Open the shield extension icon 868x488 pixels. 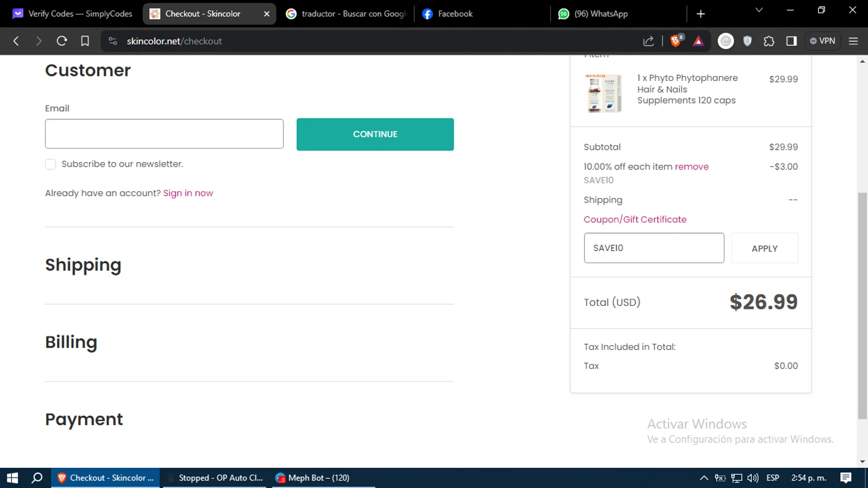tap(748, 41)
